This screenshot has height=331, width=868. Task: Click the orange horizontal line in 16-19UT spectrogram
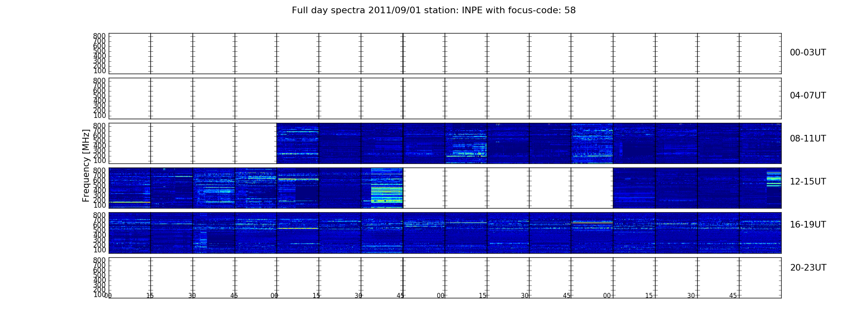[x=592, y=223]
